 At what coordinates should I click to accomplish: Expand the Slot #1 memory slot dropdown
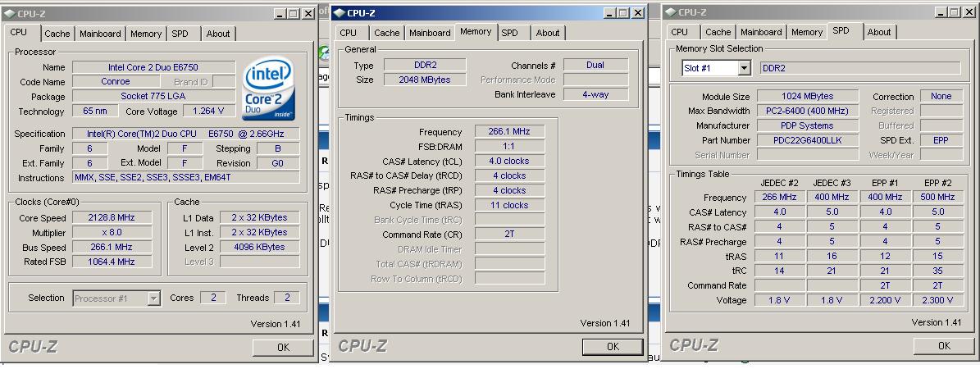tap(744, 68)
